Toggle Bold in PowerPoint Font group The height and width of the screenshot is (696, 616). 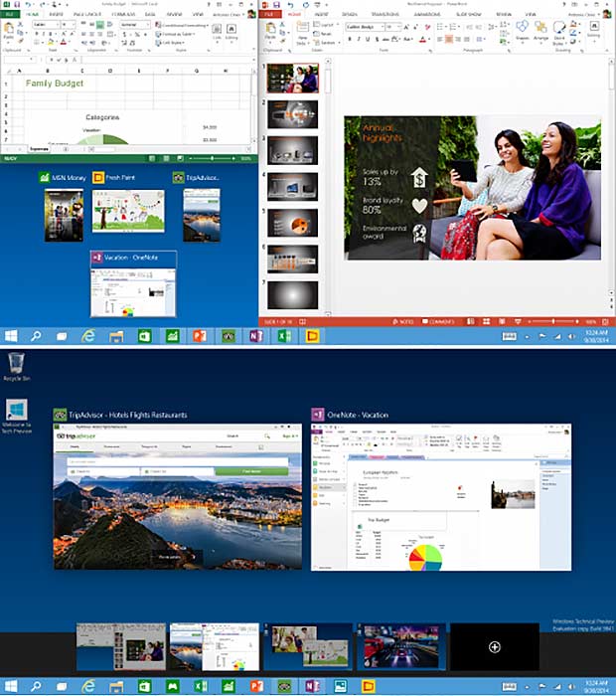coord(350,40)
